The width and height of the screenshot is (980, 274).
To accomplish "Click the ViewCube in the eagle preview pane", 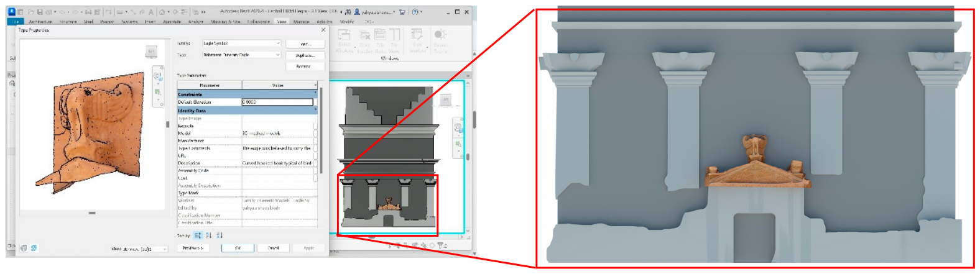I will click(x=151, y=52).
